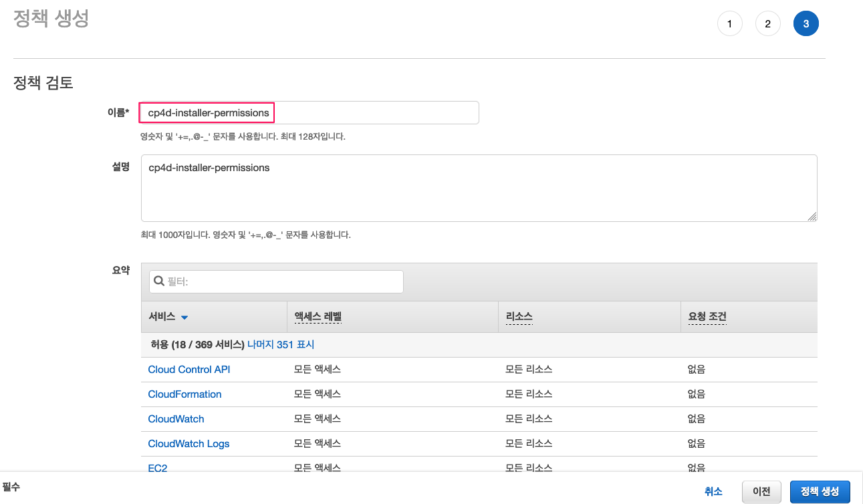Select wizard step 3 indicator
The image size is (863, 504).
pos(806,24)
